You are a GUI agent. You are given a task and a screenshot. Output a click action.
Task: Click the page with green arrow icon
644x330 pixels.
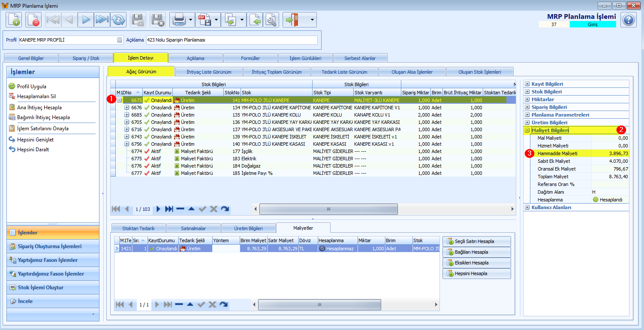[255, 20]
